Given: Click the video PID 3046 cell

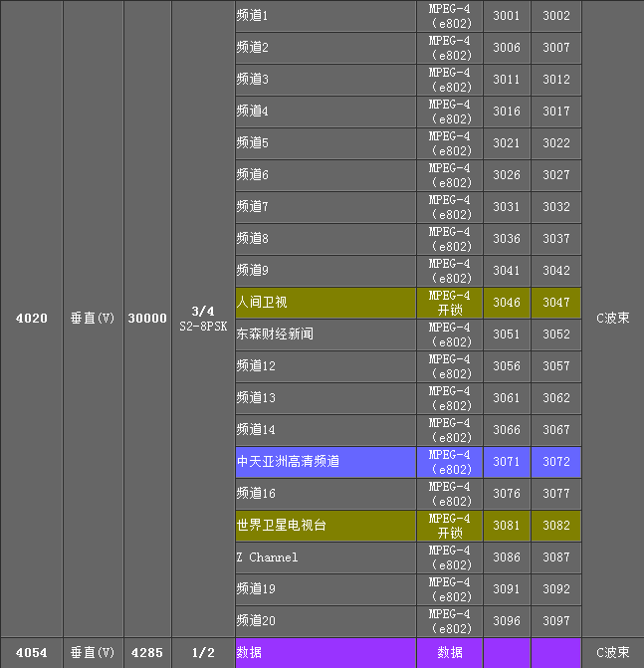Looking at the screenshot, I should click(x=507, y=303).
